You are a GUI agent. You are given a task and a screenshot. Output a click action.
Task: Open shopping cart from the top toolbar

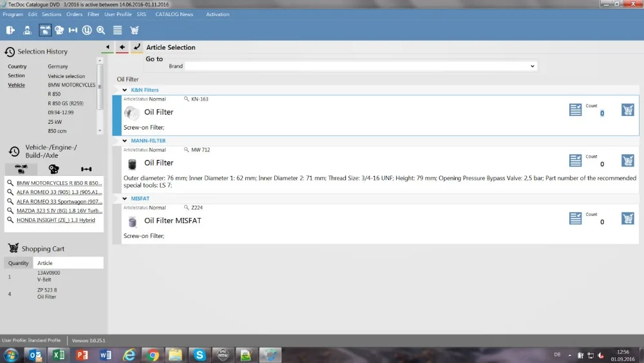135,30
